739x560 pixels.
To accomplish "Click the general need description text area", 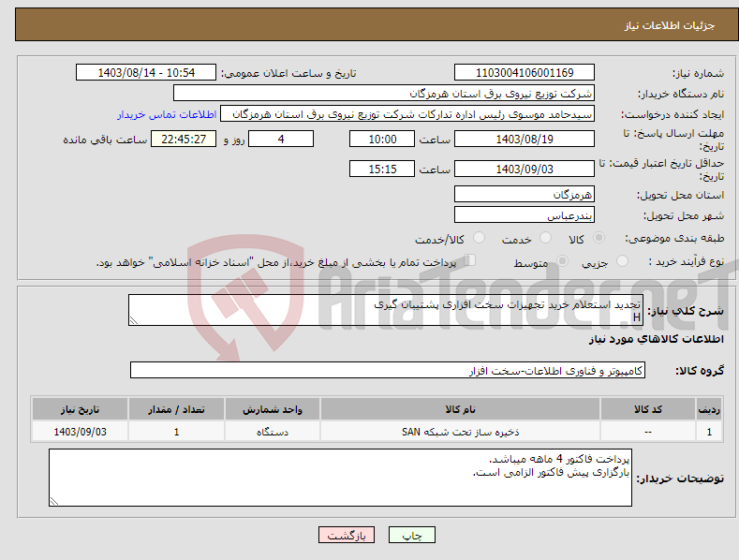I will [x=386, y=310].
